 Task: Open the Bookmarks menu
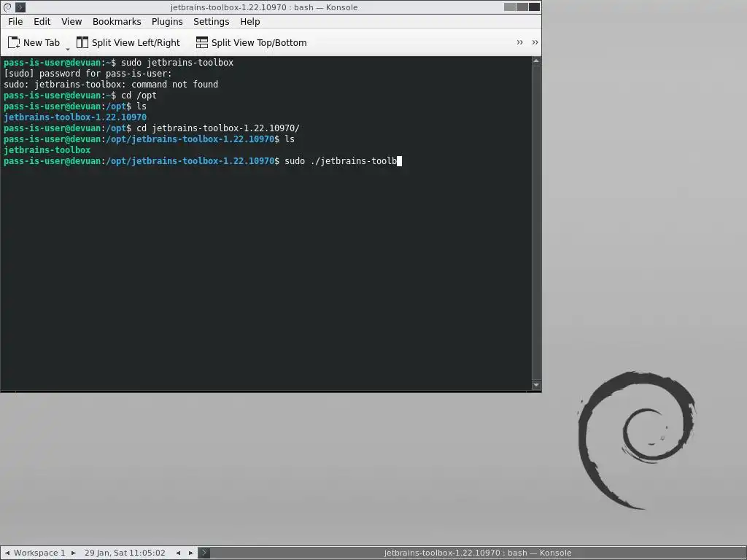click(x=117, y=21)
